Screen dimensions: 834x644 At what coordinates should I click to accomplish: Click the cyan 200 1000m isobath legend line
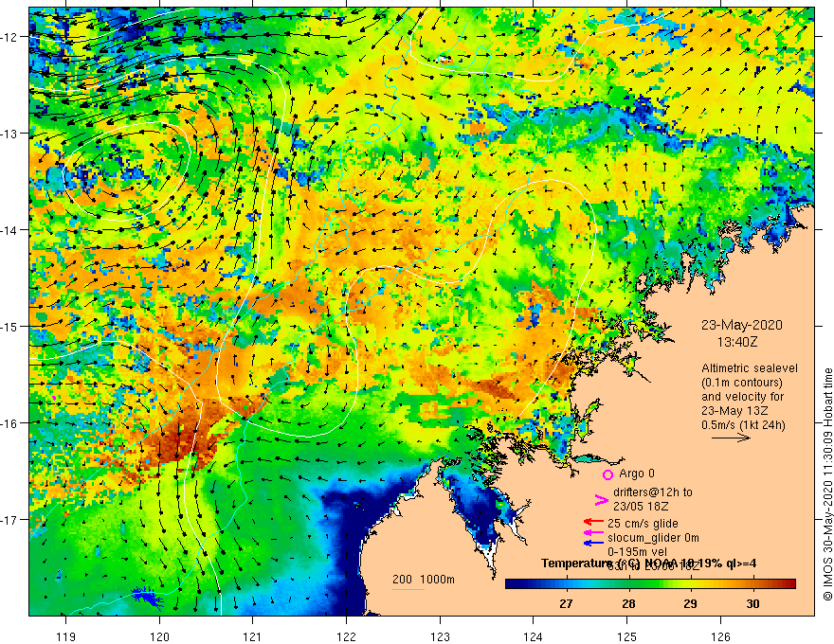pyautogui.click(x=408, y=589)
